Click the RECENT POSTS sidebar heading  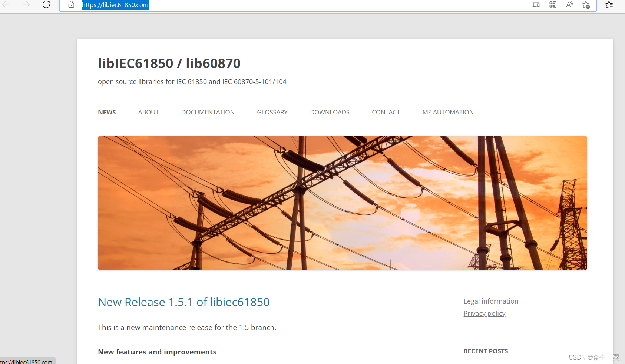[x=486, y=351]
